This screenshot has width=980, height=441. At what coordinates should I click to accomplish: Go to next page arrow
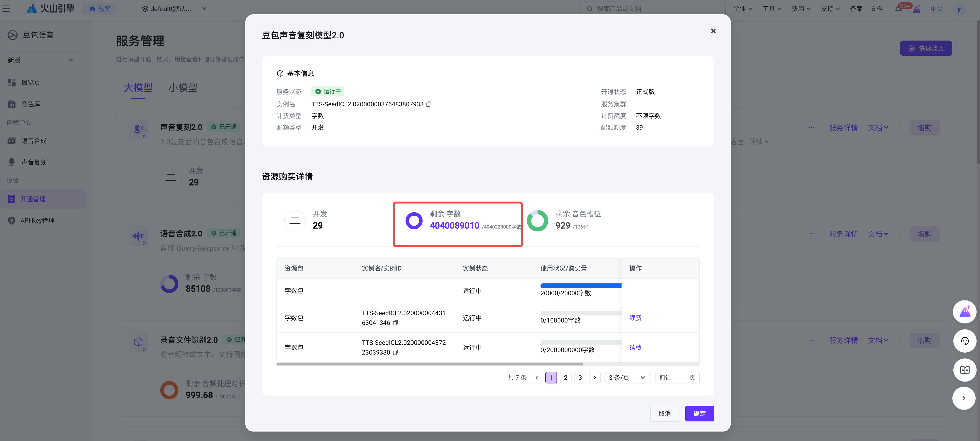coord(595,377)
